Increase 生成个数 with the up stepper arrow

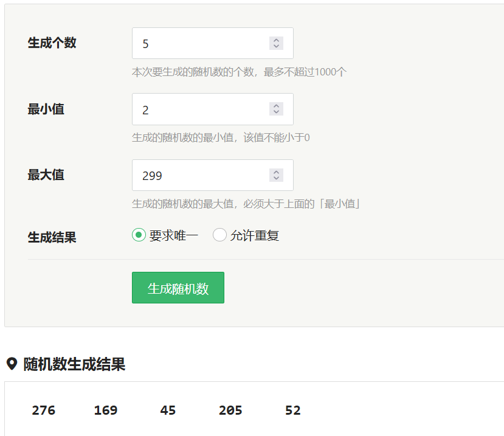(276, 40)
